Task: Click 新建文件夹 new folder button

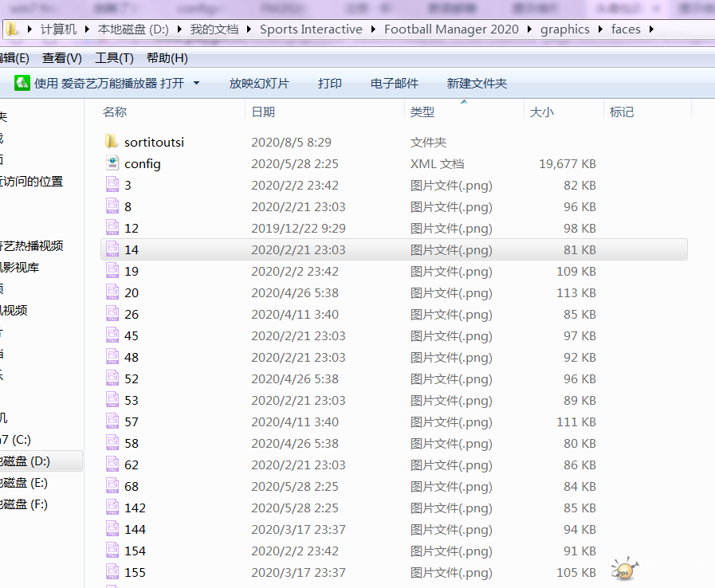Action: coord(477,83)
